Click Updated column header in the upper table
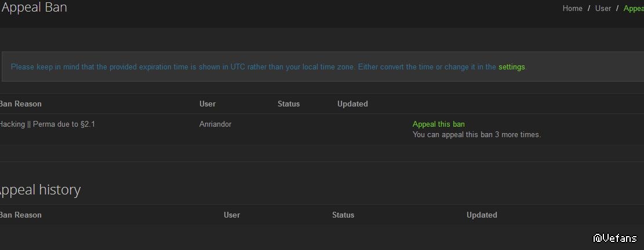The width and height of the screenshot is (644, 250). [352, 104]
